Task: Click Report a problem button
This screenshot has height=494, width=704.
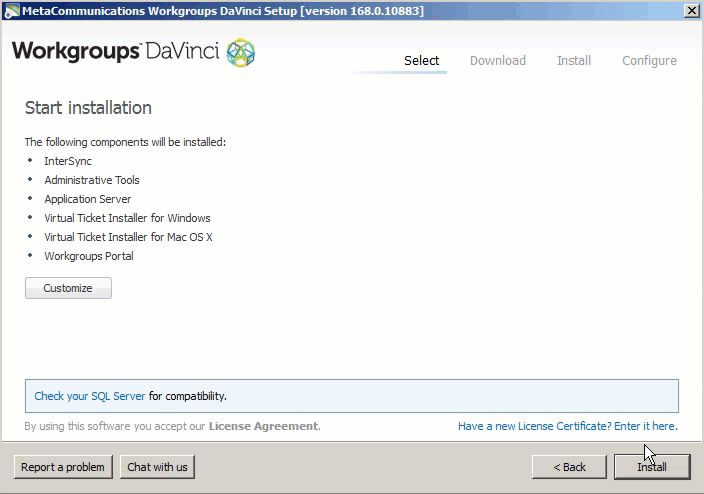Action: pos(63,467)
